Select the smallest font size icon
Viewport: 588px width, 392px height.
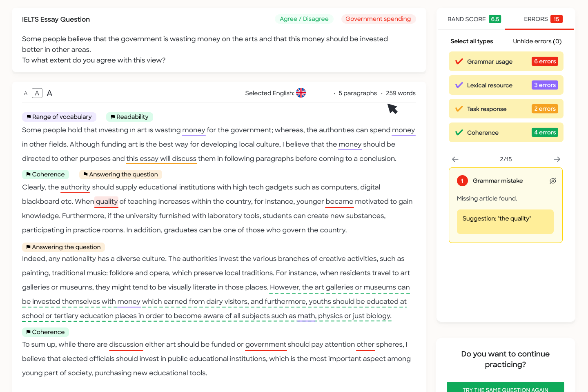tap(25, 93)
